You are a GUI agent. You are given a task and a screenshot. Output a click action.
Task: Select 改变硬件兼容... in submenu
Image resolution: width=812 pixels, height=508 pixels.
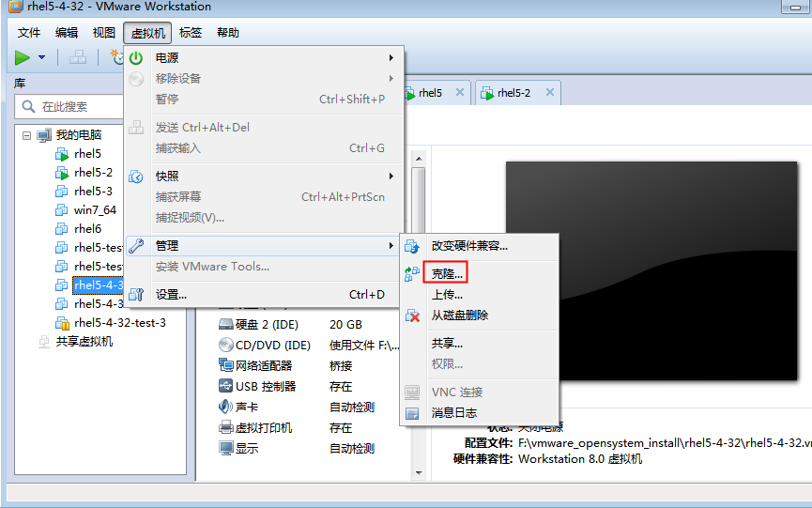click(x=480, y=246)
